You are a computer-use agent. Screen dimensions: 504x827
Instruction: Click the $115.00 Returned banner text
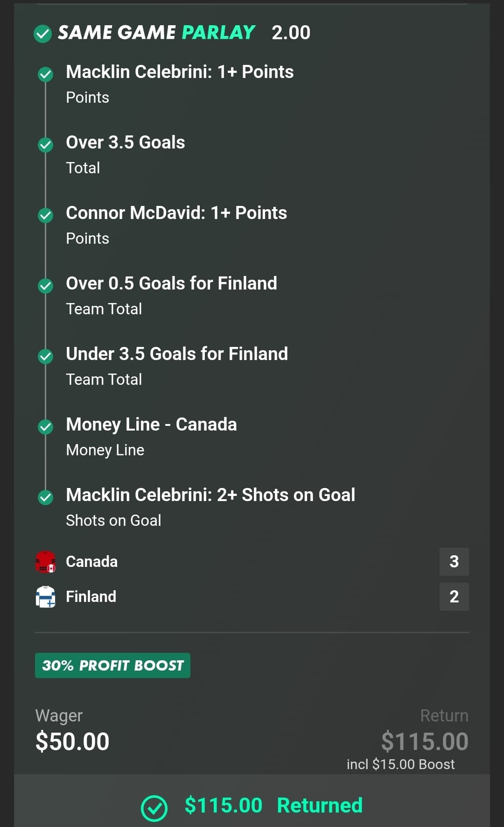273,806
